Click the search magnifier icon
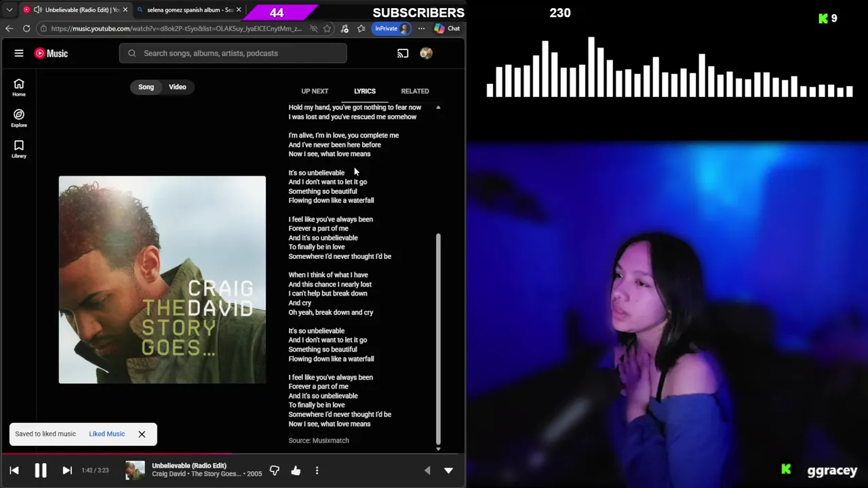868x488 pixels. coord(132,54)
